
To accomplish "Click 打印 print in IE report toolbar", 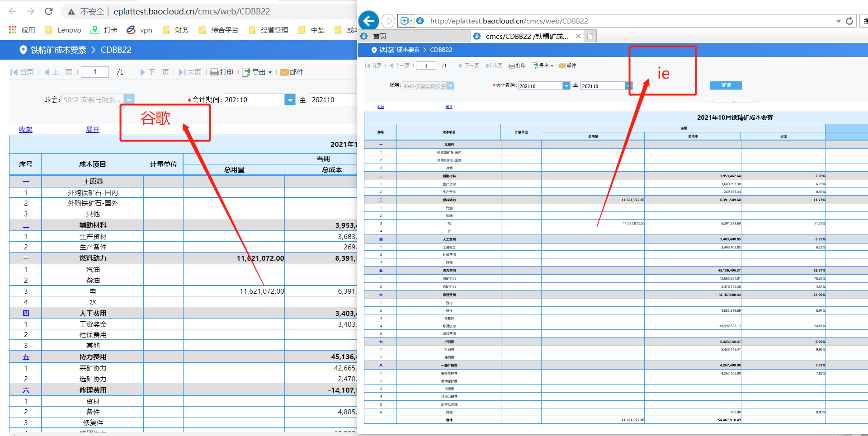I will [x=517, y=66].
